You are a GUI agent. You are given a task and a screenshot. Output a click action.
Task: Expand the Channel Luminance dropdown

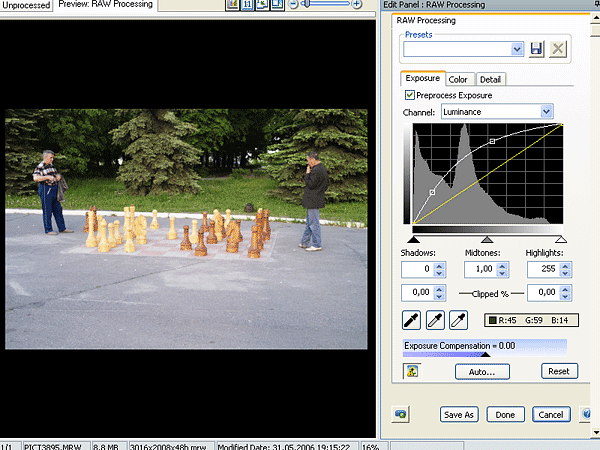click(546, 112)
